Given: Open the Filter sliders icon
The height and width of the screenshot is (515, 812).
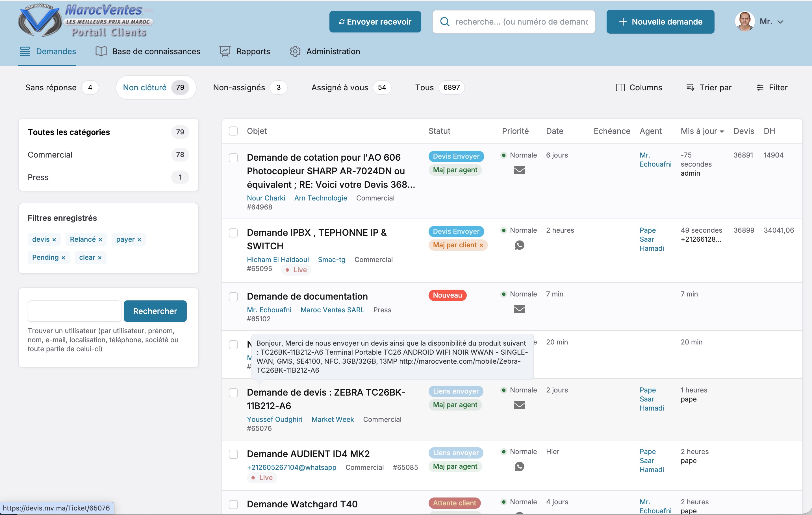Looking at the screenshot, I should 760,88.
